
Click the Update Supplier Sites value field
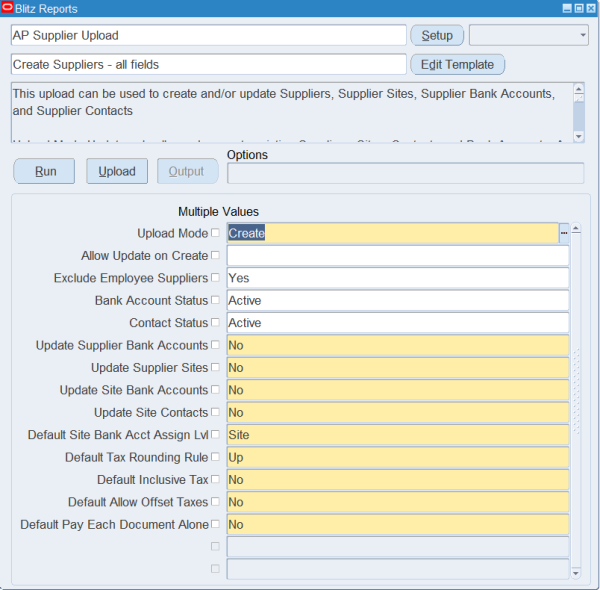point(398,367)
